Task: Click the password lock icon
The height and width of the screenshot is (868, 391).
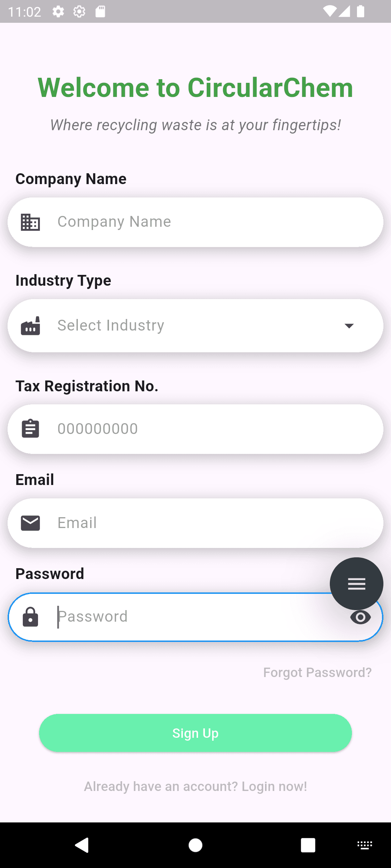Action: coord(30,617)
